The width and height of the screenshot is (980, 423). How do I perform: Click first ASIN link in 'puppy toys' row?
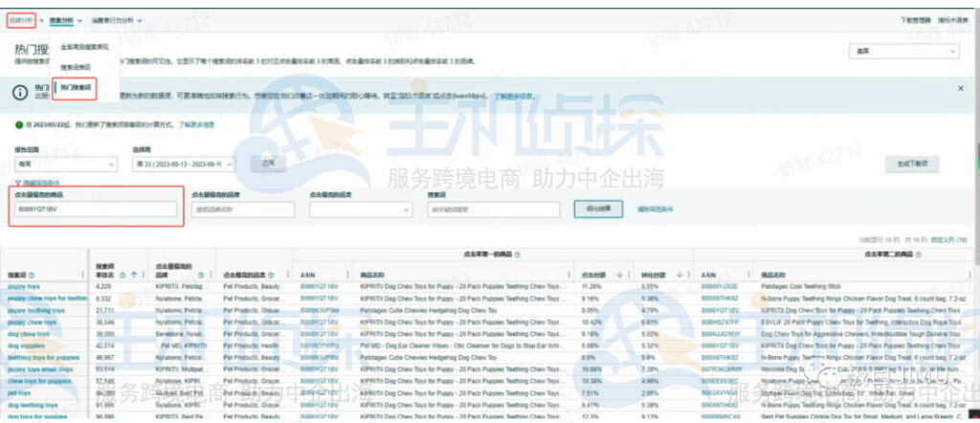(x=319, y=287)
